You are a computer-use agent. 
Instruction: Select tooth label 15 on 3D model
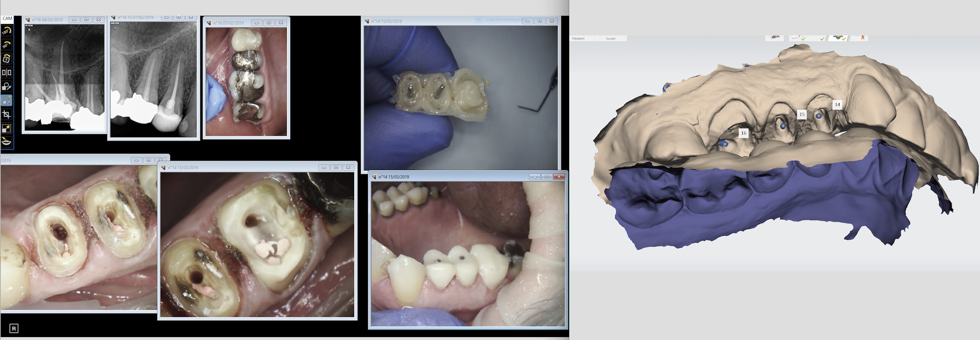801,114
